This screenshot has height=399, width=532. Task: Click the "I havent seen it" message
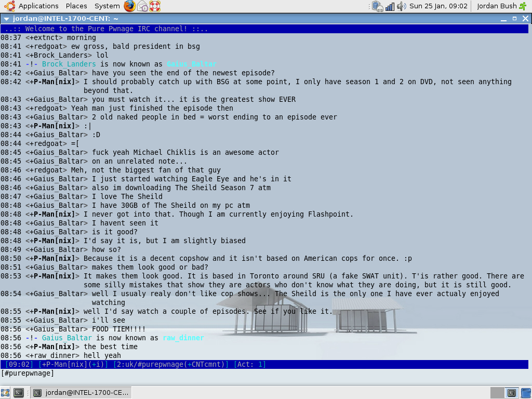click(x=125, y=223)
